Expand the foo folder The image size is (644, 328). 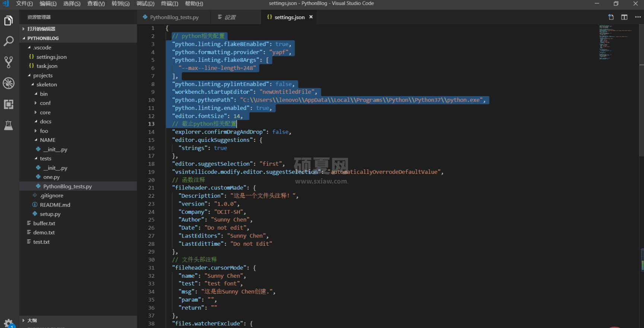click(x=78, y=131)
